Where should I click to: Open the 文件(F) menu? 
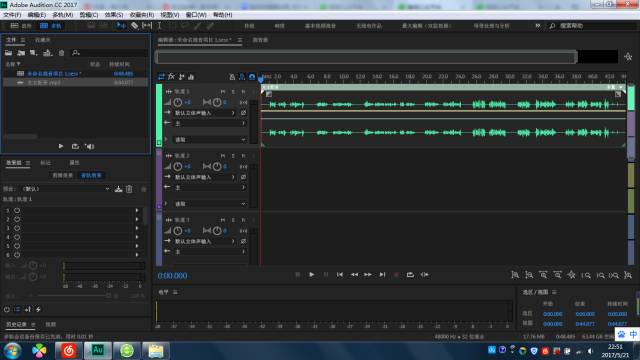click(x=12, y=15)
